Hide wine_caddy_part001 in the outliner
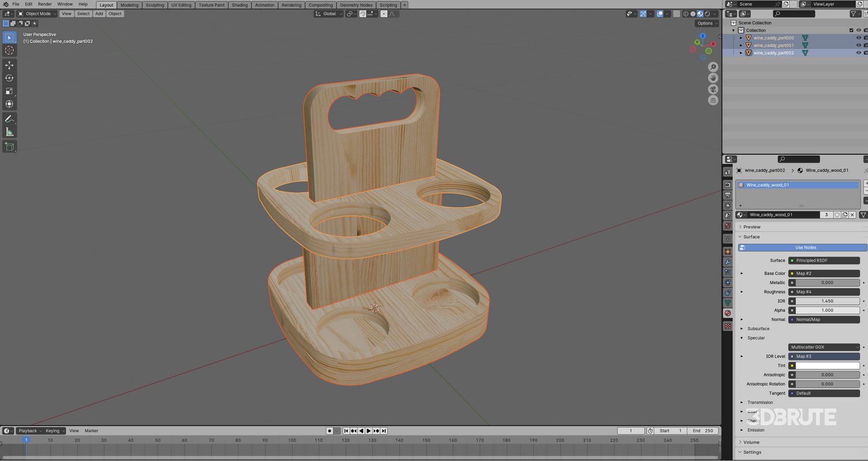The image size is (868, 461). pos(858,45)
